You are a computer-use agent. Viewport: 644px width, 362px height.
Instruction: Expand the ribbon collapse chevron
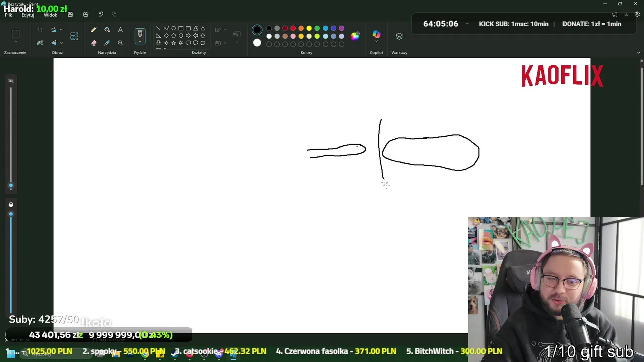[639, 52]
